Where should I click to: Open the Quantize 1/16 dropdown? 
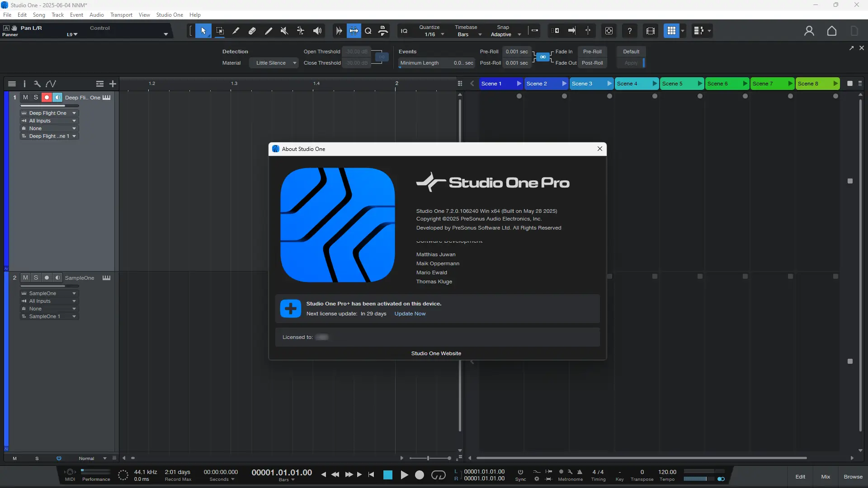point(443,35)
